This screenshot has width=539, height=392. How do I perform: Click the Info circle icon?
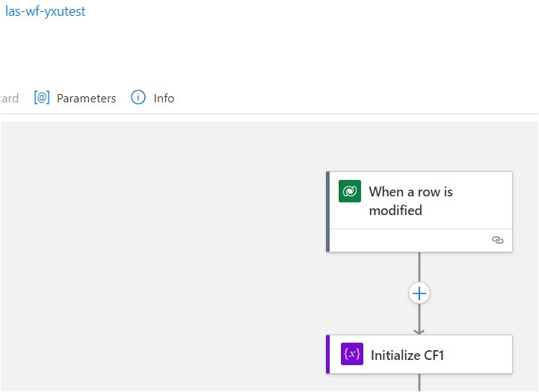point(138,98)
